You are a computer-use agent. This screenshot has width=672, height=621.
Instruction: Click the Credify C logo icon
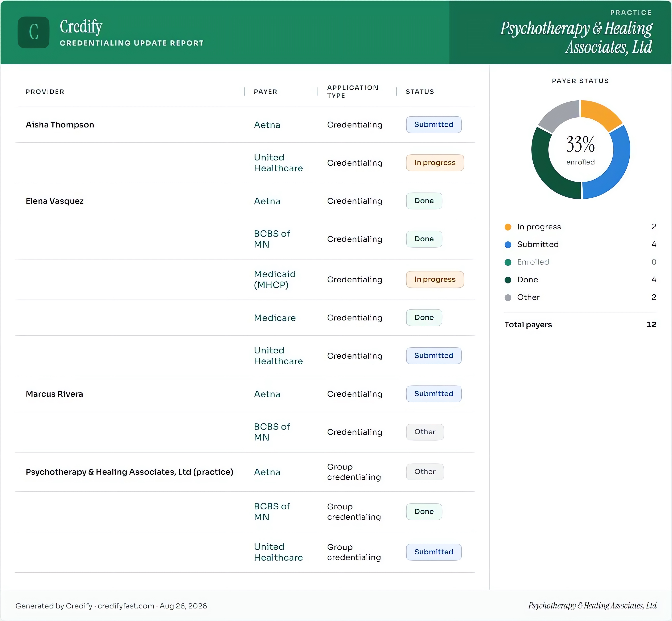[x=33, y=32]
